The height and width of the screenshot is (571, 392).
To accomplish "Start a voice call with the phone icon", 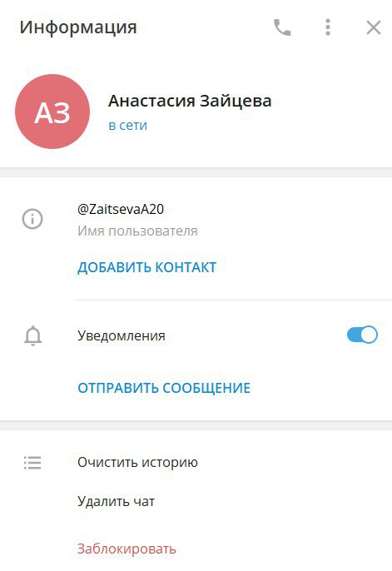I will (282, 27).
